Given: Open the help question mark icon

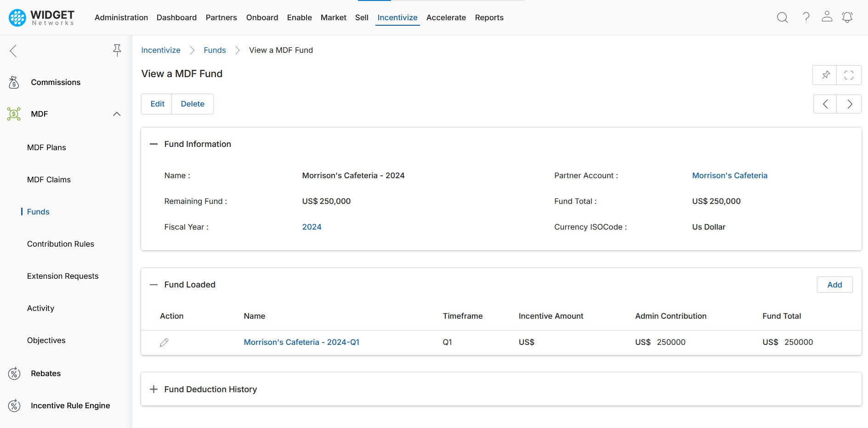Looking at the screenshot, I should click(806, 17).
